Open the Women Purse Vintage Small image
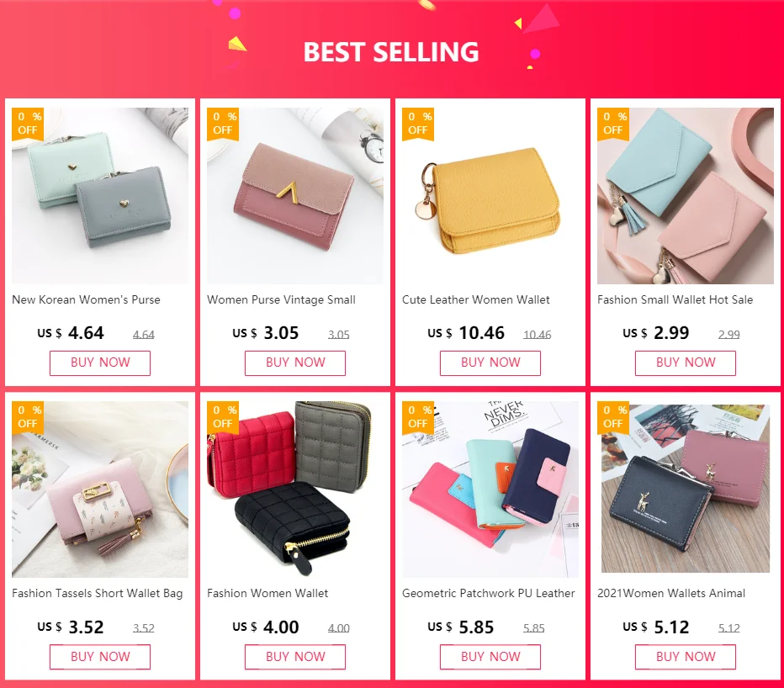784x688 pixels. [x=295, y=196]
